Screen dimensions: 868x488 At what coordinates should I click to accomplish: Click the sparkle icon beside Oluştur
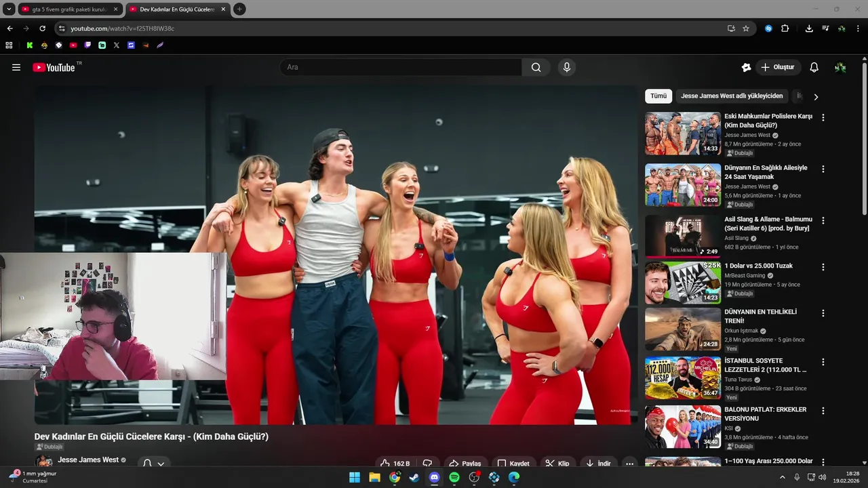coord(747,67)
